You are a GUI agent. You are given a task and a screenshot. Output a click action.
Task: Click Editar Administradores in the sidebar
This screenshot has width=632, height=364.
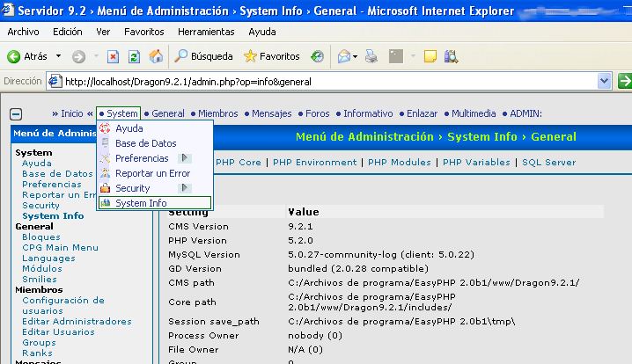click(x=77, y=322)
